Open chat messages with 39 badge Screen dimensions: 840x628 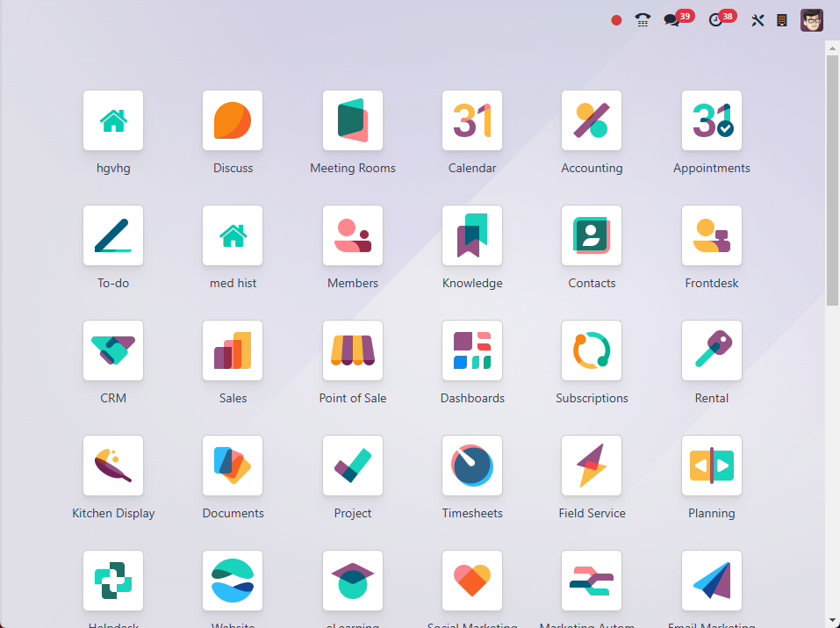673,20
